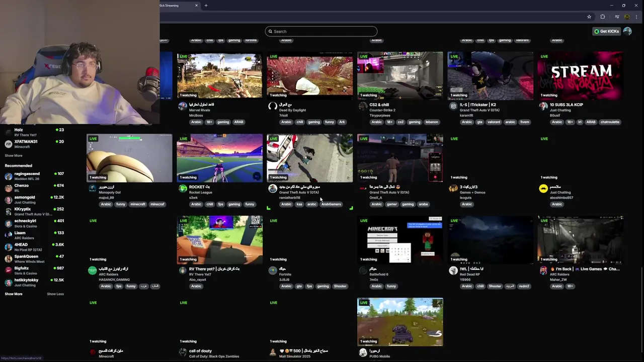Open browser extensions puzzle icon
The image size is (644, 362).
pyautogui.click(x=602, y=17)
